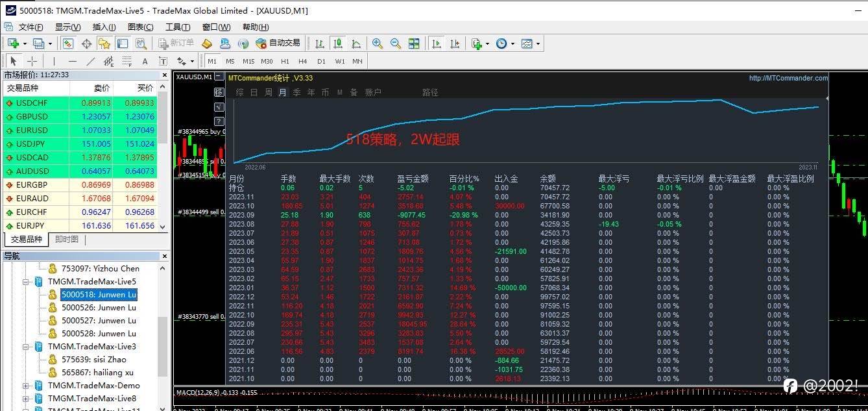
Task: Switch timeframe to M15
Action: [x=248, y=61]
